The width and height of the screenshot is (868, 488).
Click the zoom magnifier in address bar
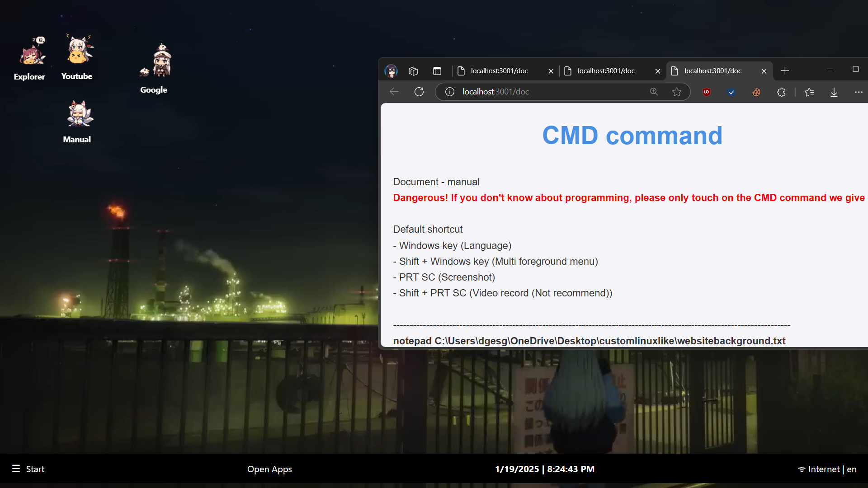[x=654, y=92]
